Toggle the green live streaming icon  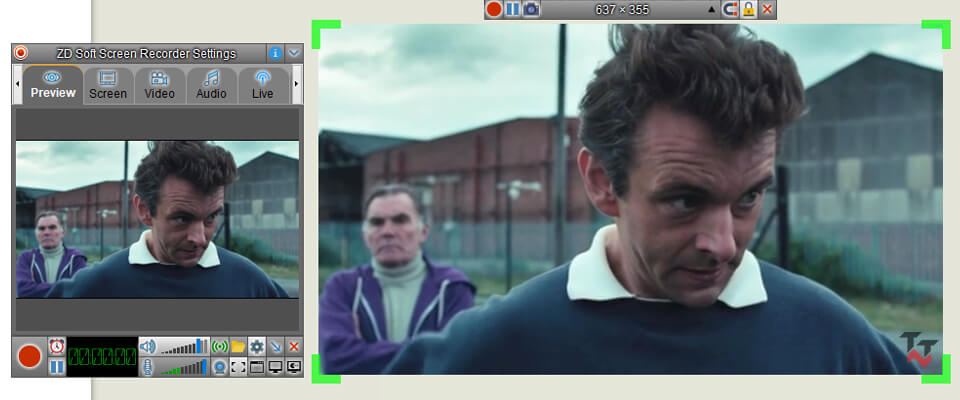point(219,347)
